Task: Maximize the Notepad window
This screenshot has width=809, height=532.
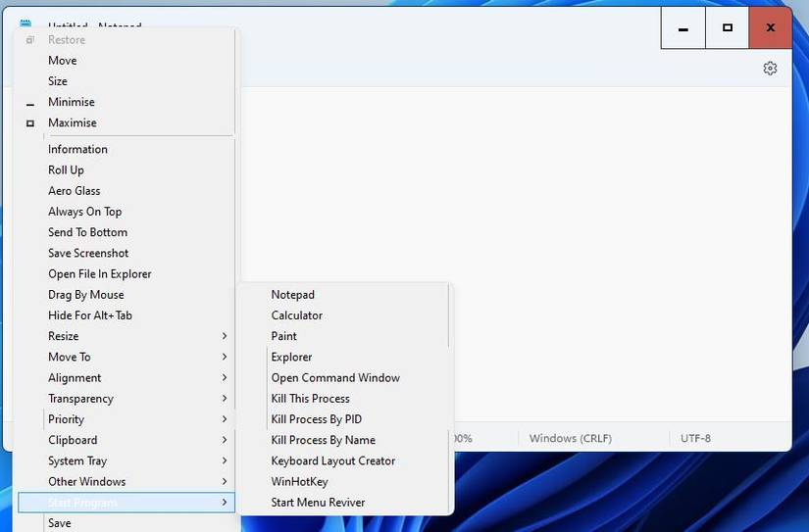Action: click(x=727, y=27)
